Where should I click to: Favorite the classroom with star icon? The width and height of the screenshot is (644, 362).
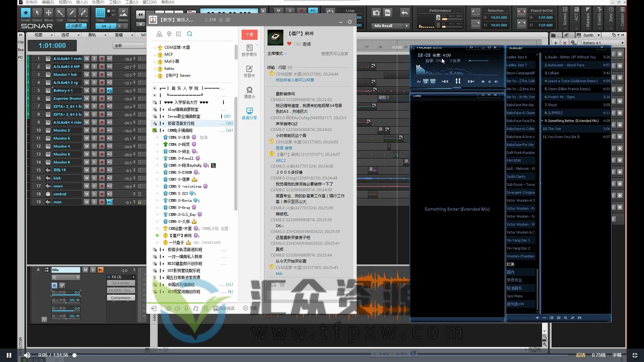[221, 20]
